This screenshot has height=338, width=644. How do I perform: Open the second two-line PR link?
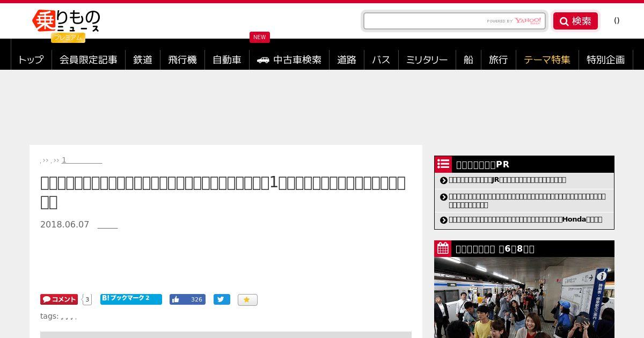tap(527, 201)
